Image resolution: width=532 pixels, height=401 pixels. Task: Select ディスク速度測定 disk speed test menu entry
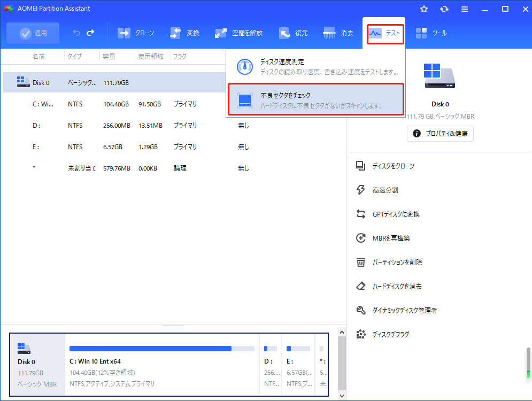(316, 67)
